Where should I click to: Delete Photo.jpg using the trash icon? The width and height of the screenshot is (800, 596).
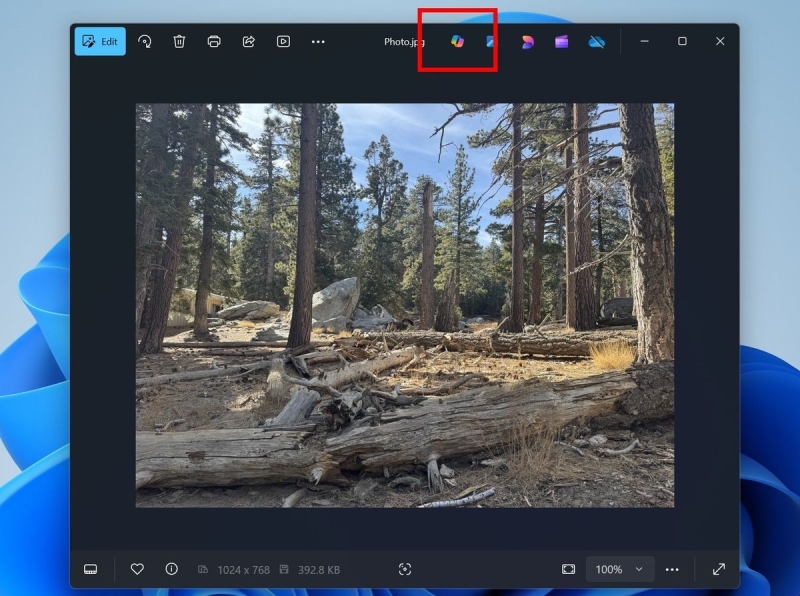coord(179,41)
